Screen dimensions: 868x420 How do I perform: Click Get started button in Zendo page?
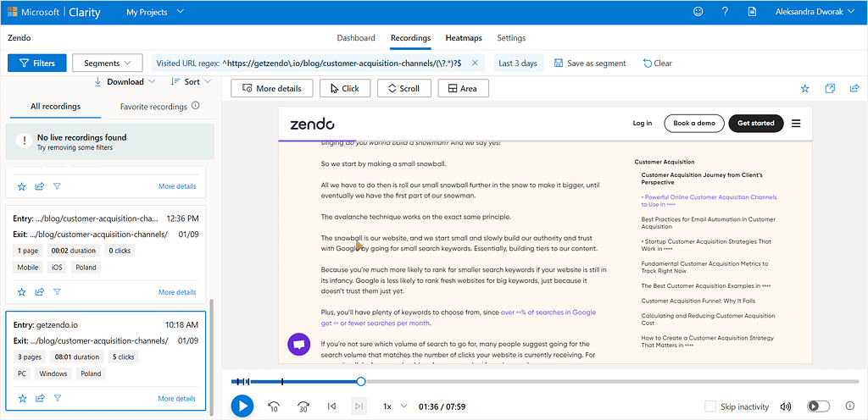[755, 124]
